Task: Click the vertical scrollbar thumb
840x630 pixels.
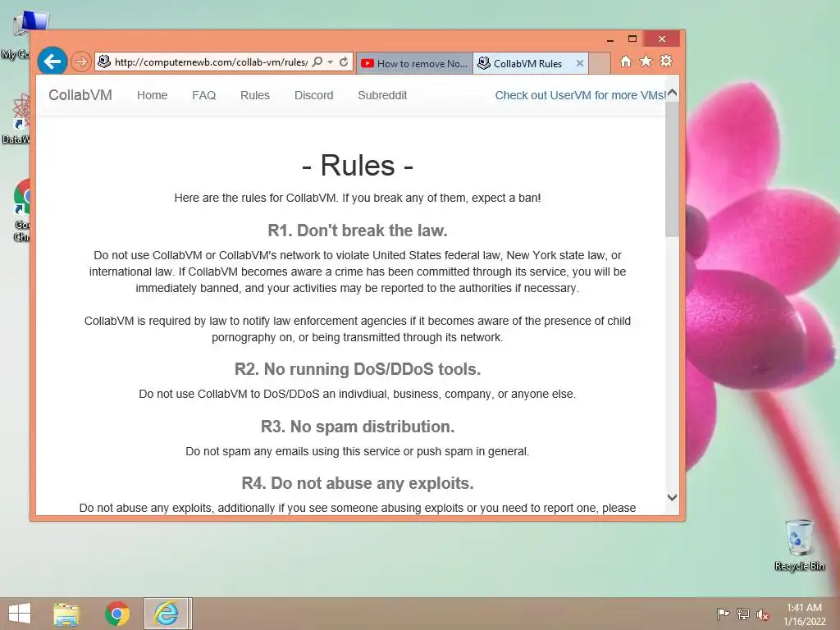Action: point(673,169)
